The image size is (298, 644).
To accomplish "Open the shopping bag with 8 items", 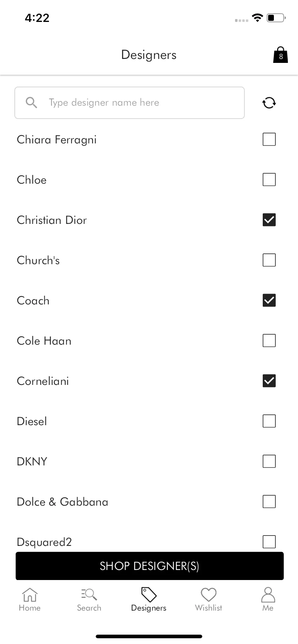I will 280,55.
